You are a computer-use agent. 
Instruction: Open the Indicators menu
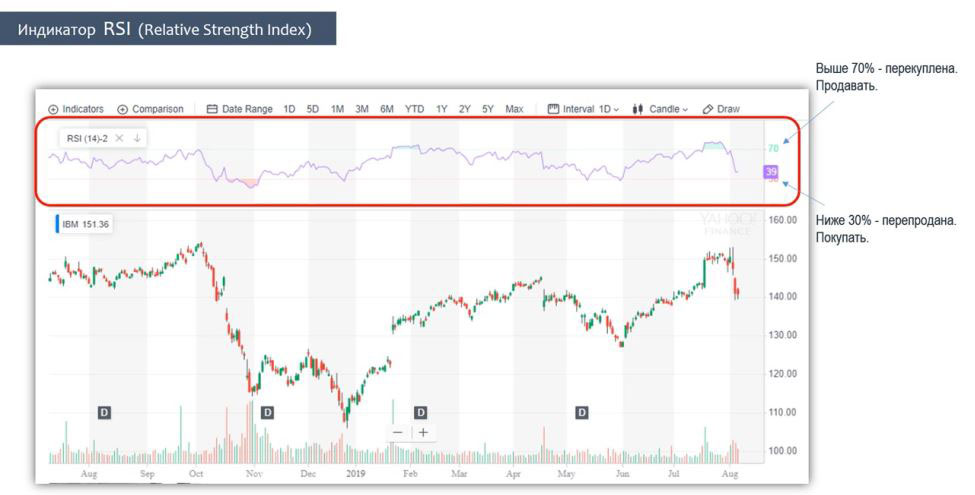(x=76, y=109)
